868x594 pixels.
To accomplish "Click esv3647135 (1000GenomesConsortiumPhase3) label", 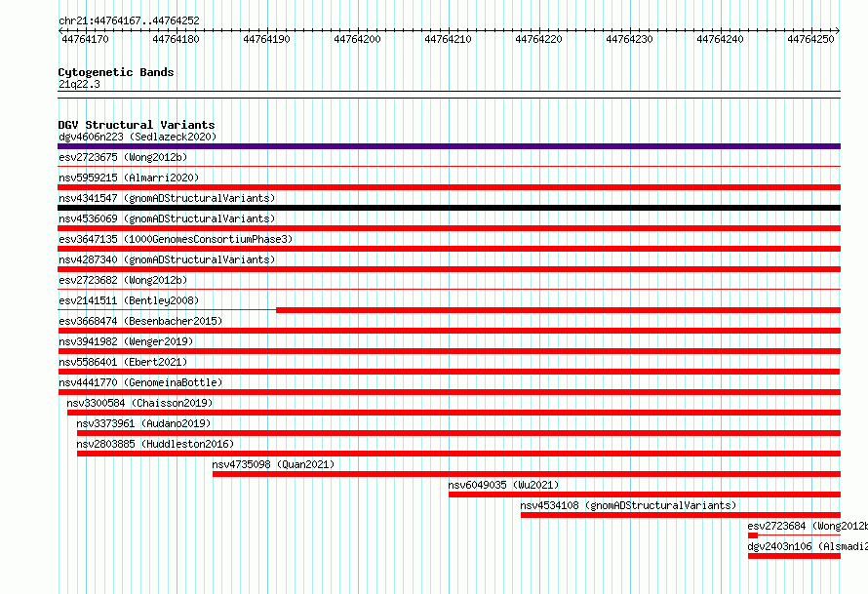I will point(176,239).
